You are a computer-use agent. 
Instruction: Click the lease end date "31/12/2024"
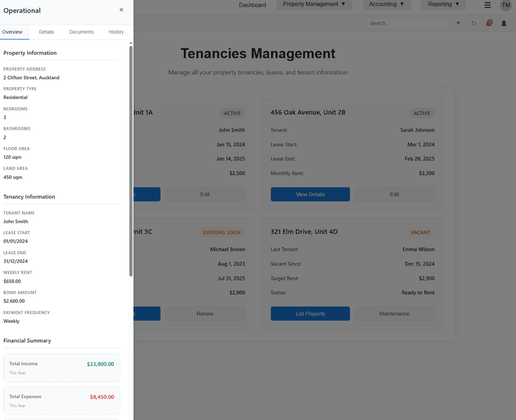click(16, 261)
